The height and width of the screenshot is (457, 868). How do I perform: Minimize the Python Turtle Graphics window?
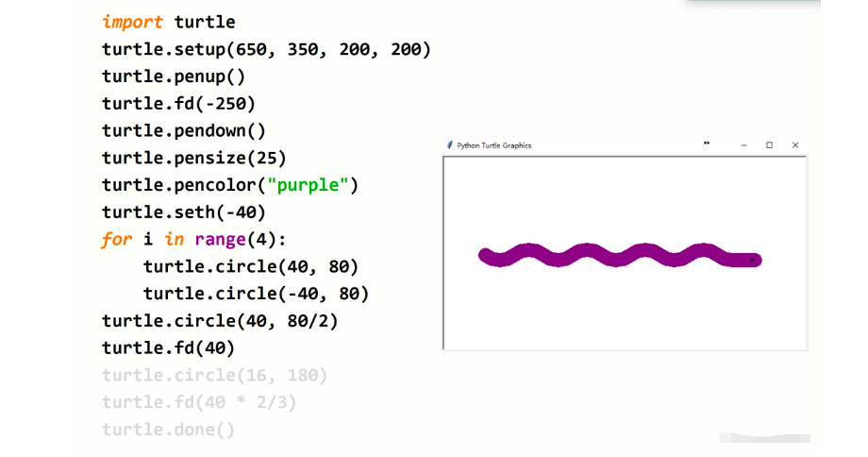[x=743, y=145]
